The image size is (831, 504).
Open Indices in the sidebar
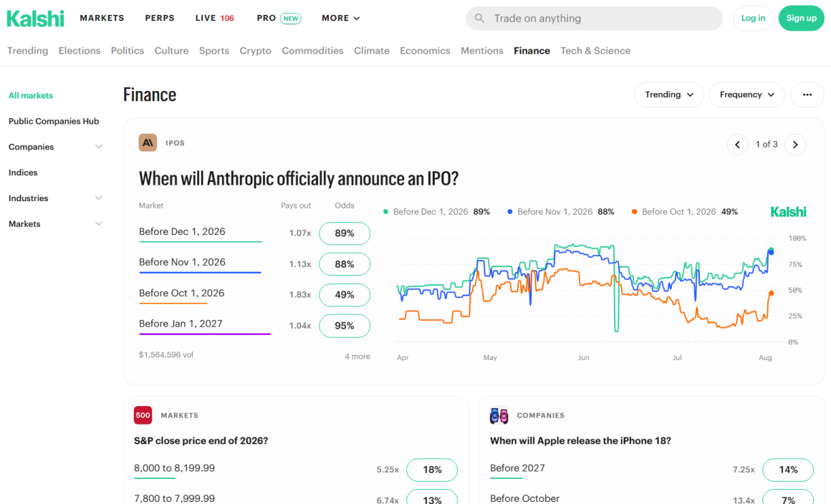pos(23,173)
